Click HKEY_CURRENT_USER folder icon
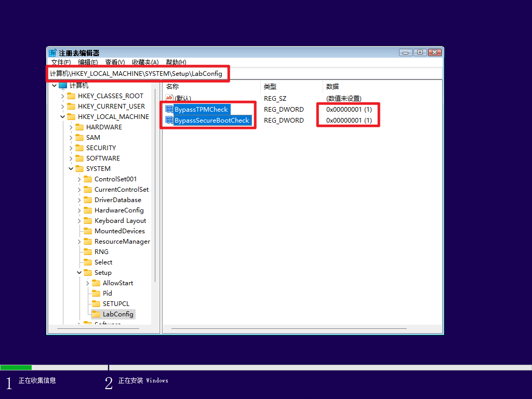532x399 pixels. pyautogui.click(x=71, y=106)
